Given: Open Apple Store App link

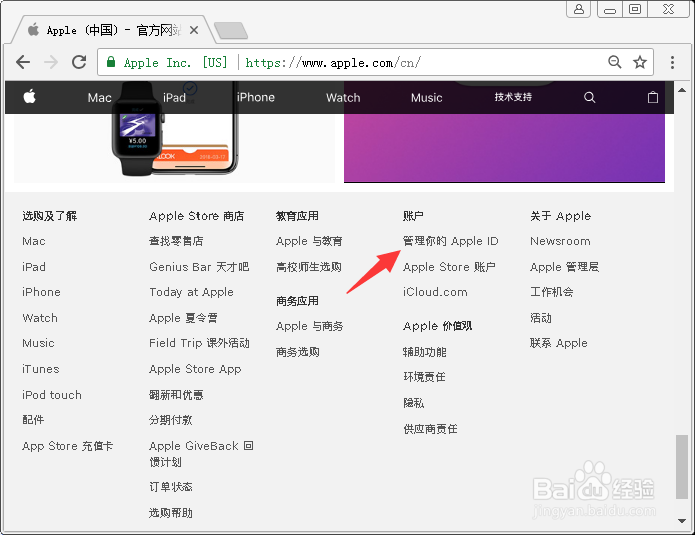Looking at the screenshot, I should coord(195,369).
